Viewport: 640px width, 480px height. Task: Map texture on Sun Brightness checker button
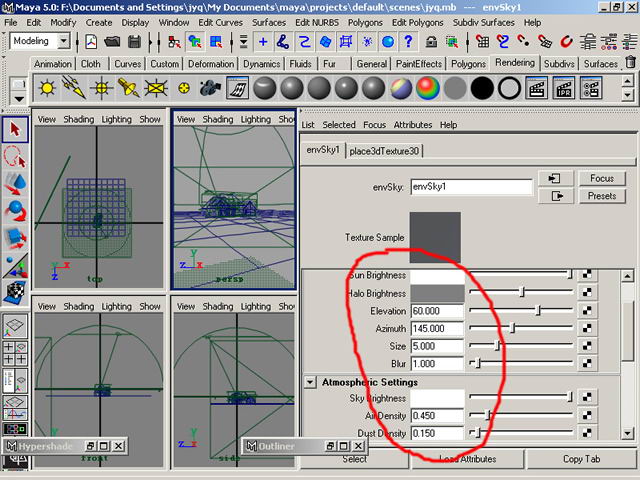tap(587, 275)
